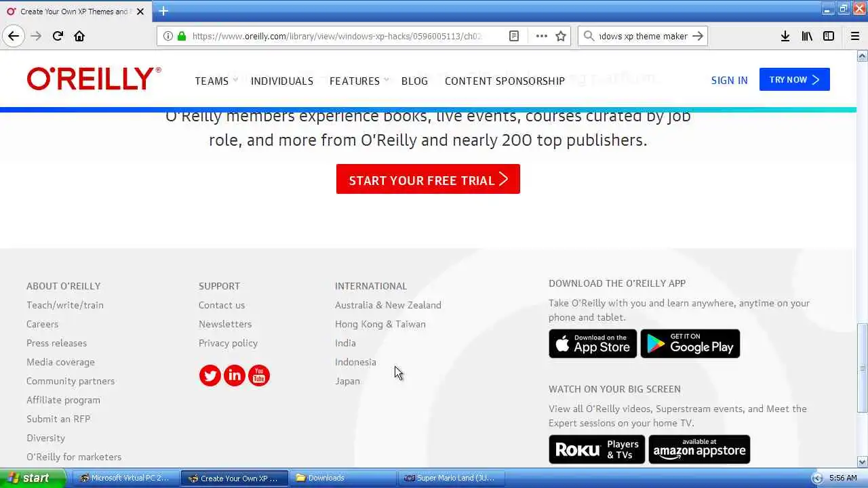Open O'Reilly YouTube channel
The width and height of the screenshot is (868, 488).
[x=259, y=375]
